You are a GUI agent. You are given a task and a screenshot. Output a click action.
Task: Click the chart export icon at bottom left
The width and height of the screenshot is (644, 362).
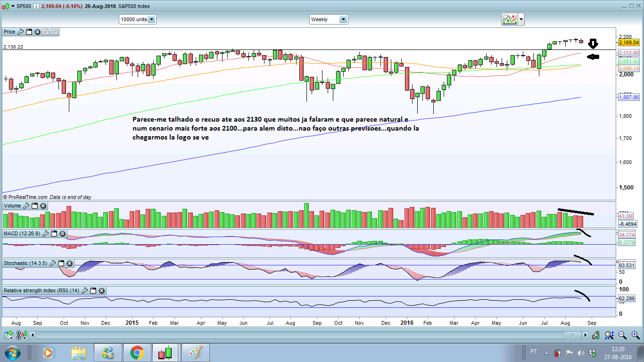[8, 335]
